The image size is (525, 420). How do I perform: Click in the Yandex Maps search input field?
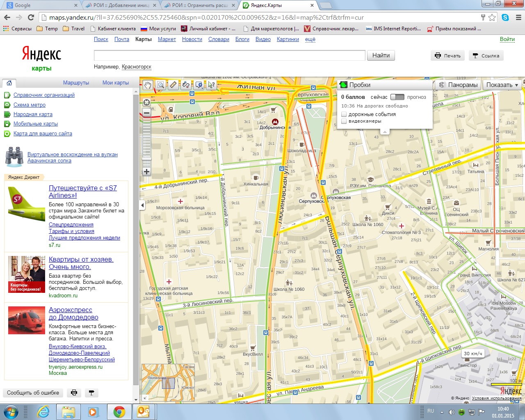point(229,55)
